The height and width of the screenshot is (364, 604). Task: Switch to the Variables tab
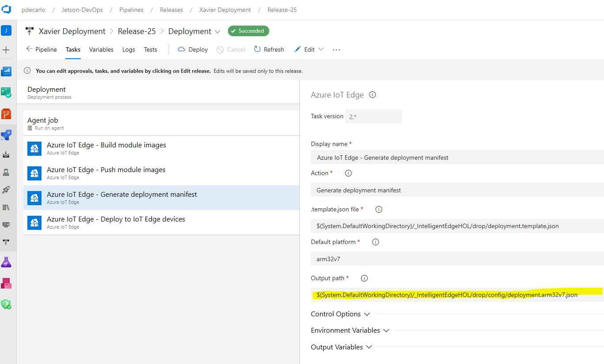(101, 49)
